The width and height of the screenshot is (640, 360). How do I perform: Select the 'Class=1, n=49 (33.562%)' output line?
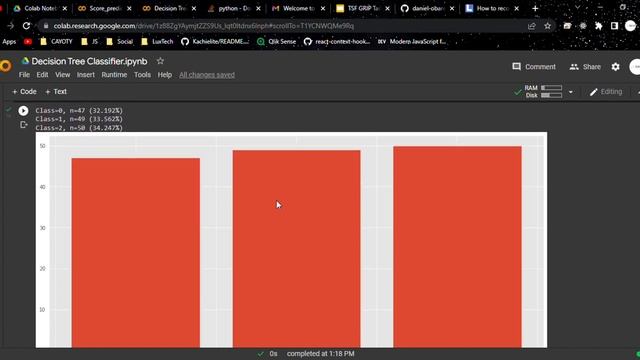79,119
